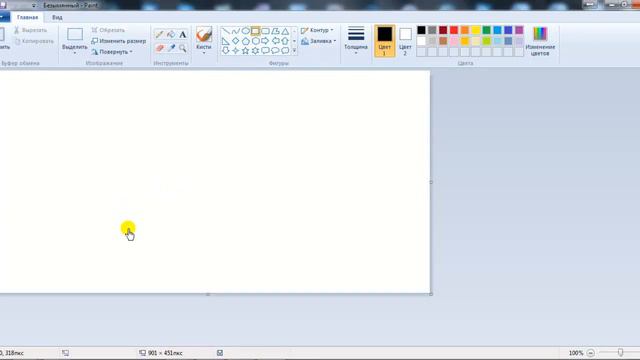Choose the Oval shape
Screen dimensions: 640x360
coord(245,31)
